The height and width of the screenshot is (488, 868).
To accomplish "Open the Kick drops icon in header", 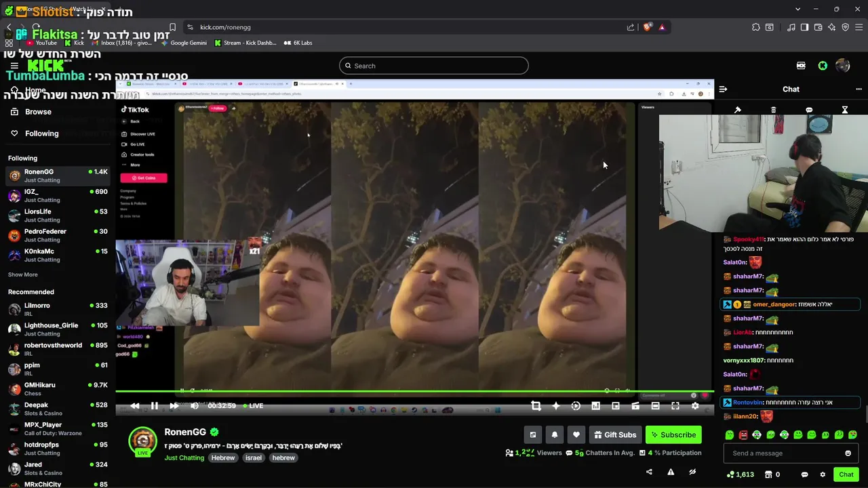I will (801, 66).
